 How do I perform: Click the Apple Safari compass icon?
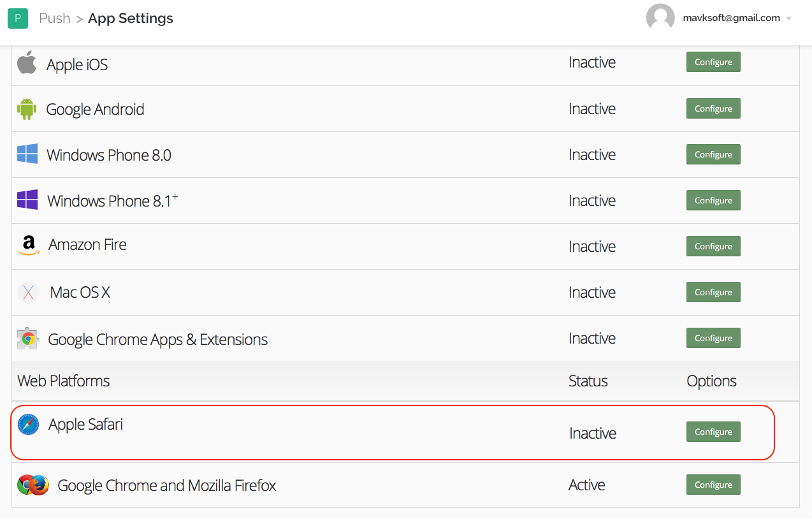[x=29, y=425]
